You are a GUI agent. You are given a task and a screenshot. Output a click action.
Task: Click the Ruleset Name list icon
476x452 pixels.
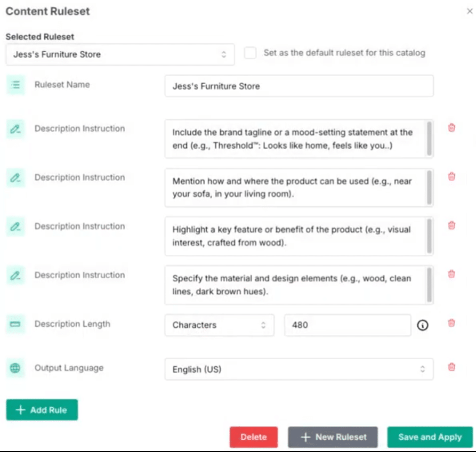(15, 85)
